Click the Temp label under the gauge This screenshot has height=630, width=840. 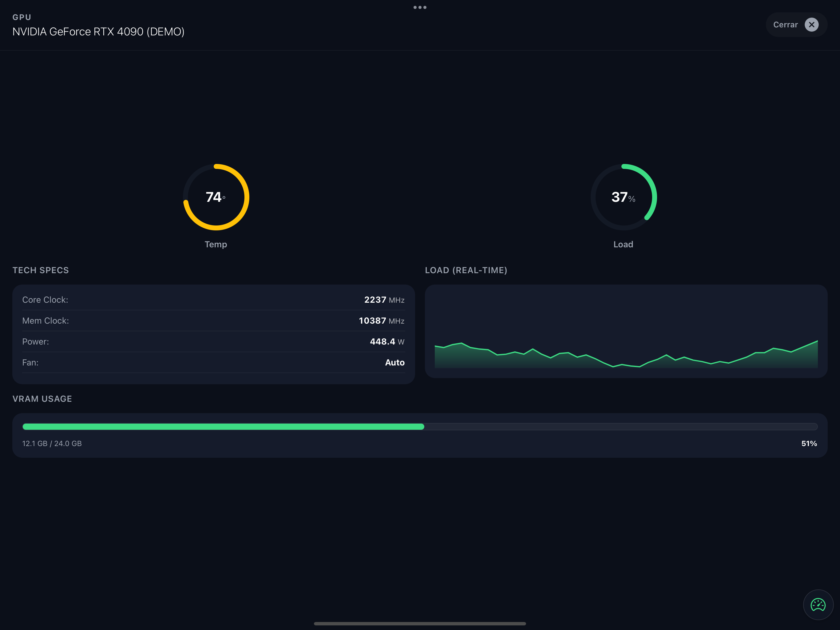[x=216, y=244]
